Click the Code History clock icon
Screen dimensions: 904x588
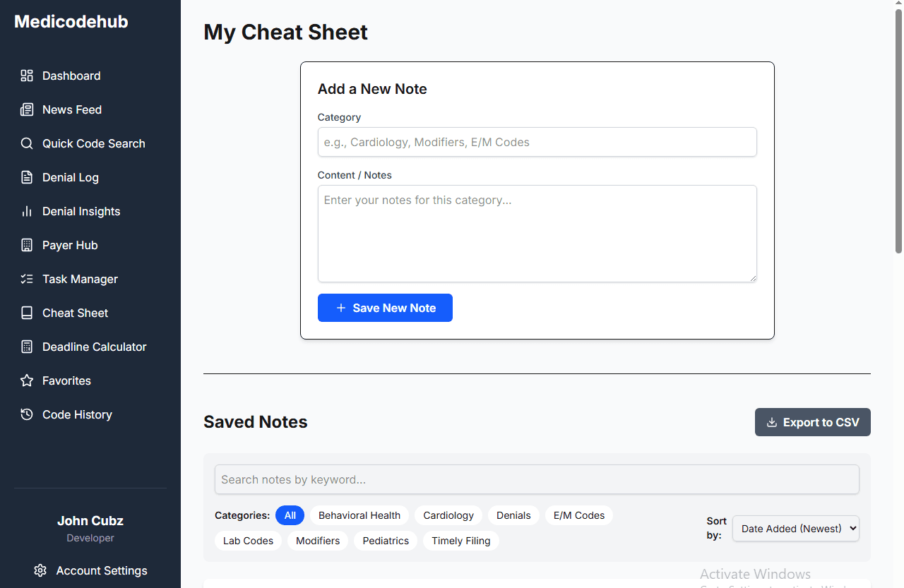coord(27,414)
